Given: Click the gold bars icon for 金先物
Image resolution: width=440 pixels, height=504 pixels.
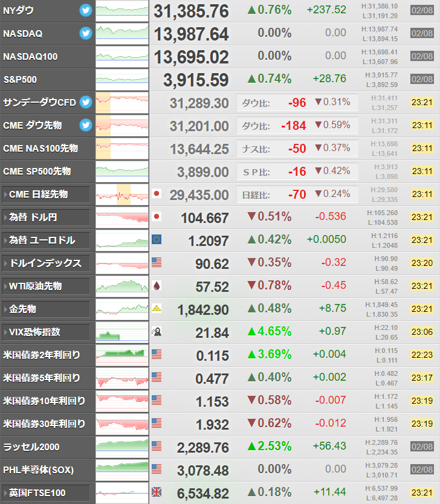Looking at the screenshot, I should (157, 309).
